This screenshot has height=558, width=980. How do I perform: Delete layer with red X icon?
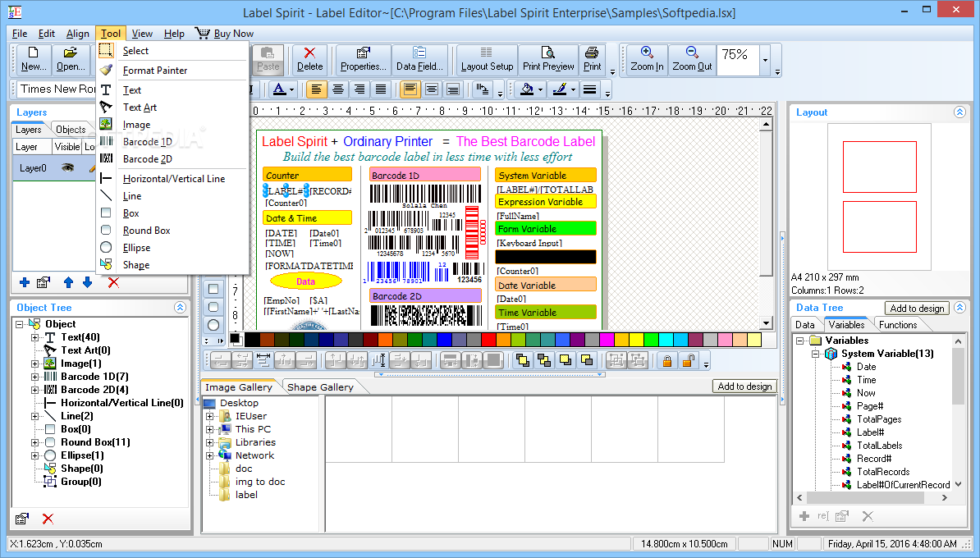click(113, 282)
